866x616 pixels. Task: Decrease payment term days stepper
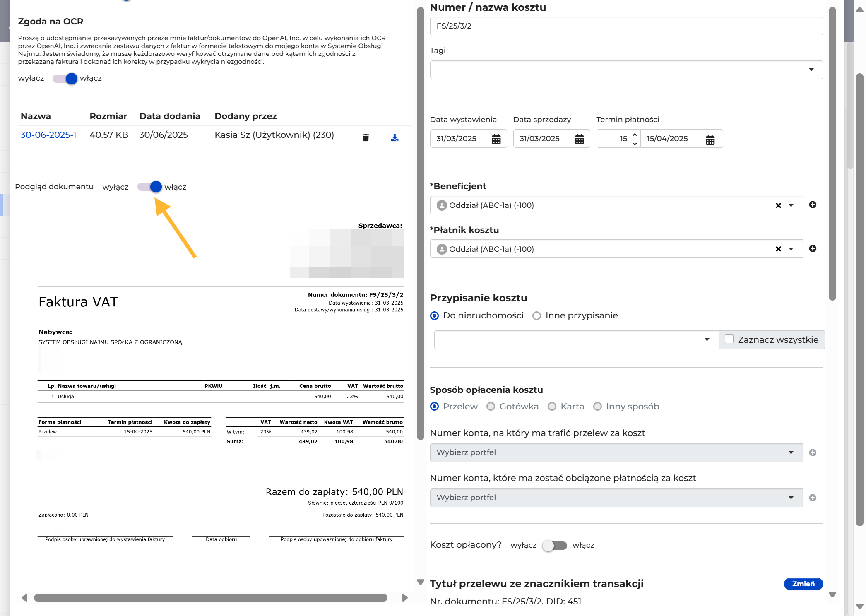[634, 144]
